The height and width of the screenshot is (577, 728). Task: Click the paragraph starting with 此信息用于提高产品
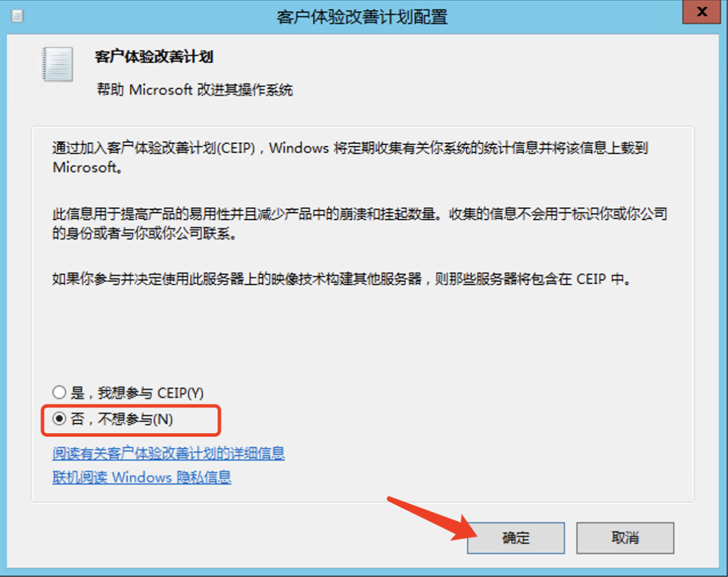[360, 224]
